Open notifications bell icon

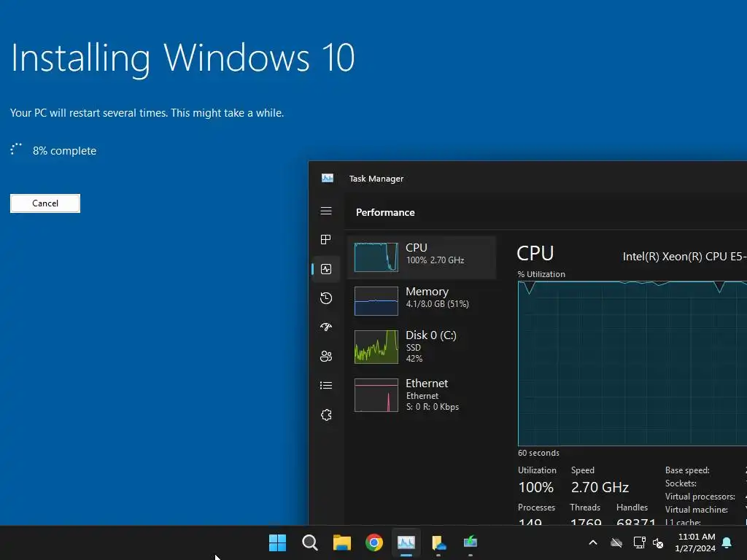pos(727,542)
